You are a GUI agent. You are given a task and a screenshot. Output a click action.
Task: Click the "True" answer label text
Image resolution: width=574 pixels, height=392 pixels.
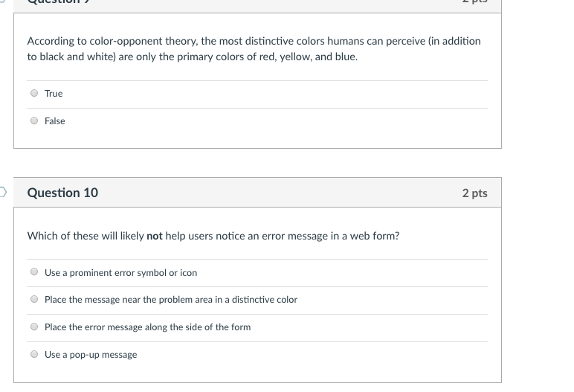pyautogui.click(x=54, y=94)
